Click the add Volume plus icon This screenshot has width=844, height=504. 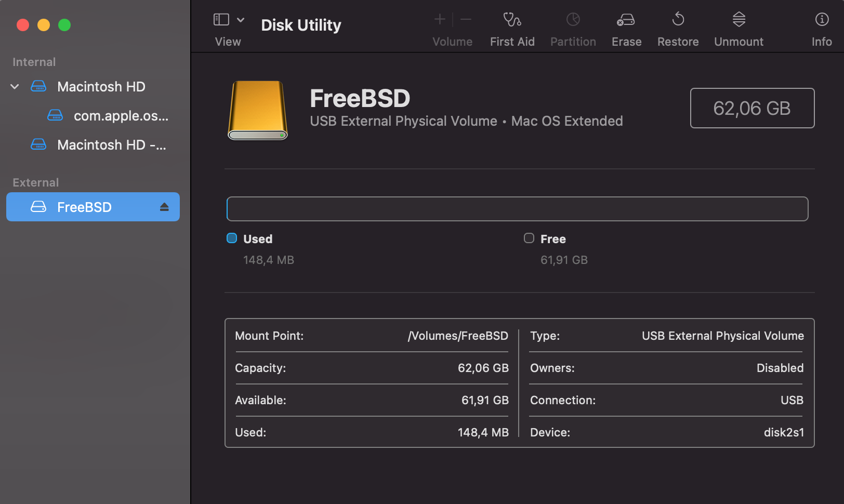coord(440,20)
